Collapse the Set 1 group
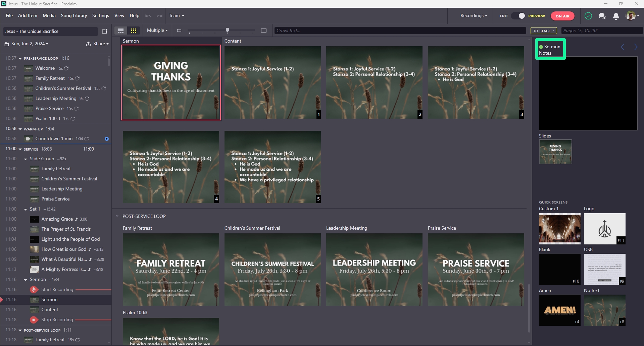Screen dimensions: 644x346 tap(26, 209)
